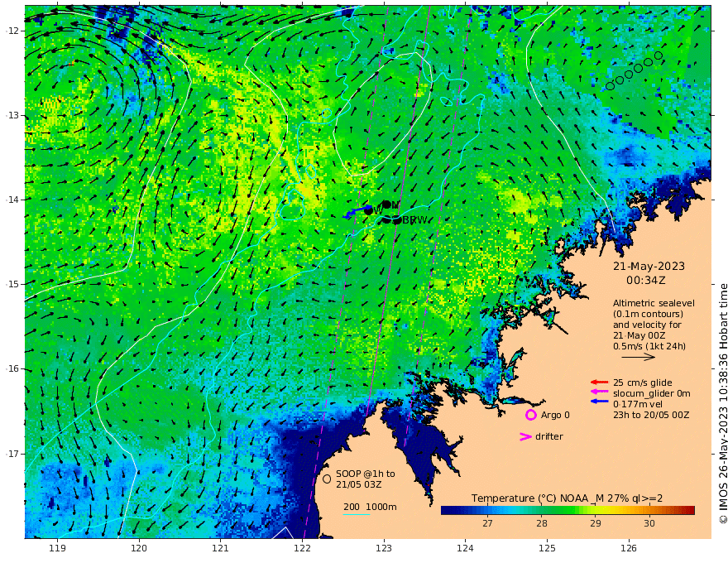Click the blue 0-177m vel legend arrow

599,402
